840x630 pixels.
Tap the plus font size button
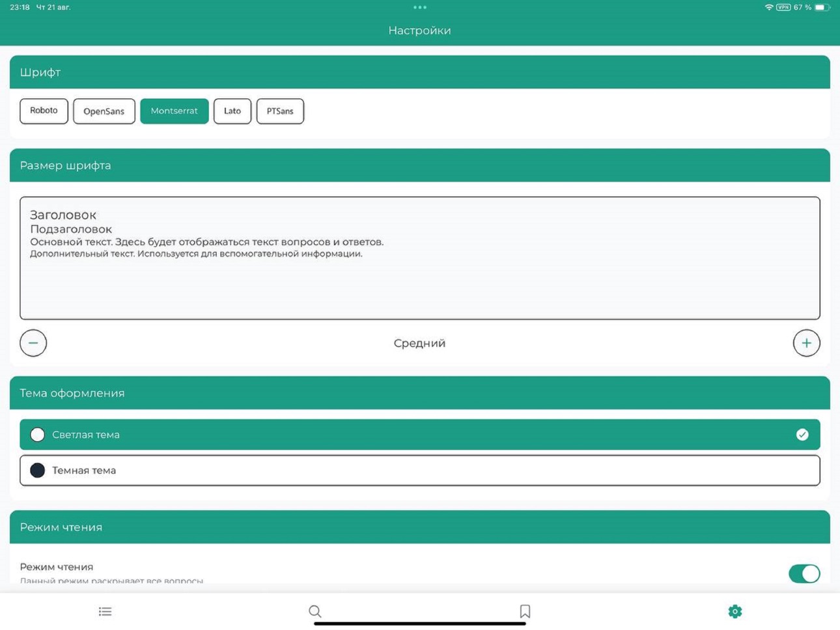pos(806,343)
